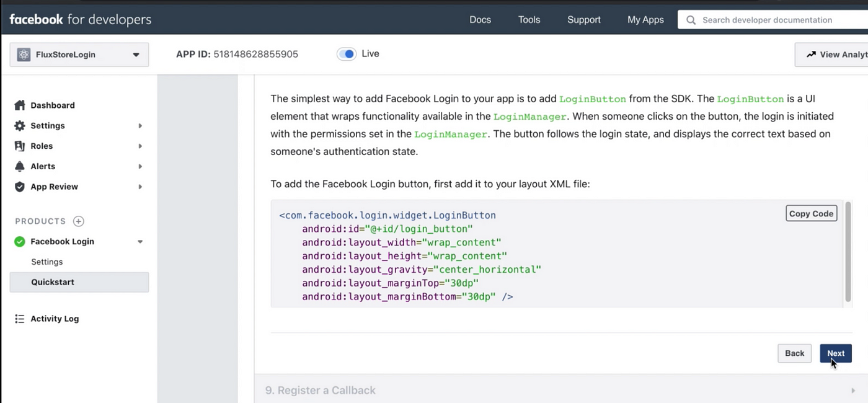Click the Dashboard house icon
This screenshot has height=403, width=868.
pyautogui.click(x=20, y=105)
